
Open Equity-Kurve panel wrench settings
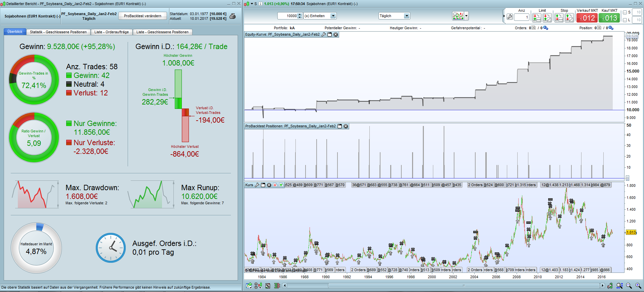(324, 35)
